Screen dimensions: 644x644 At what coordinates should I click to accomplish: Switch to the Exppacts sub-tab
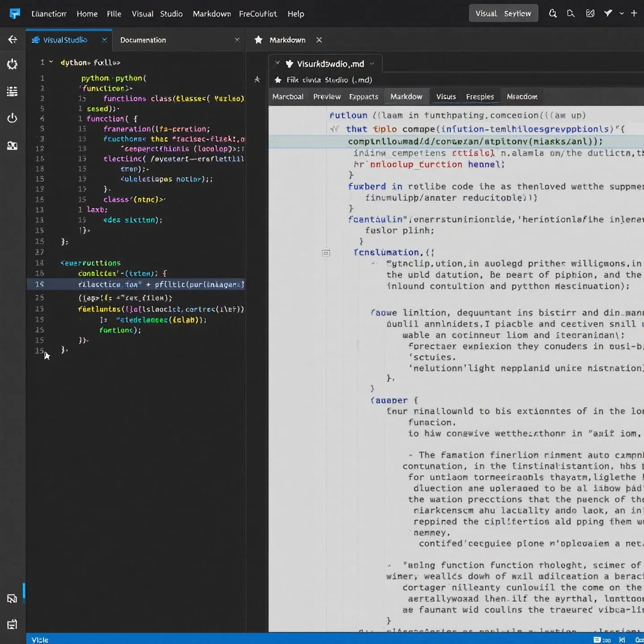click(364, 97)
